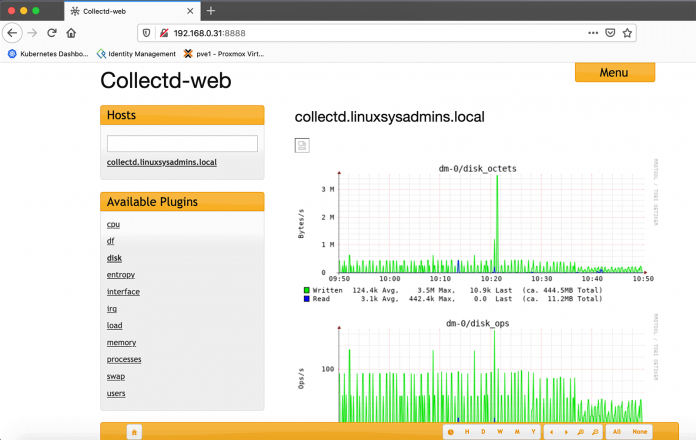Open the entropy plugin

[x=121, y=275]
